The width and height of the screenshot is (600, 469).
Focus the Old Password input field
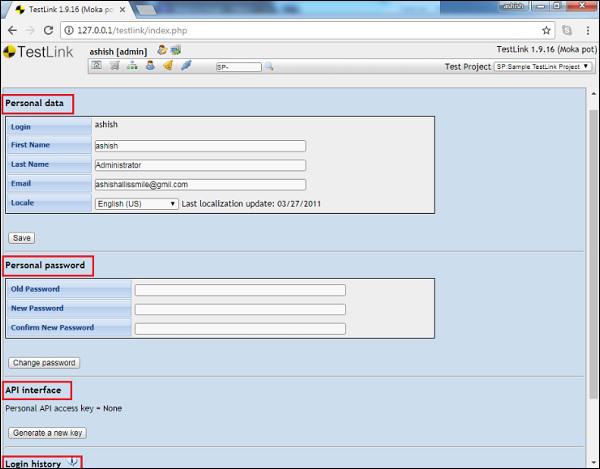240,290
